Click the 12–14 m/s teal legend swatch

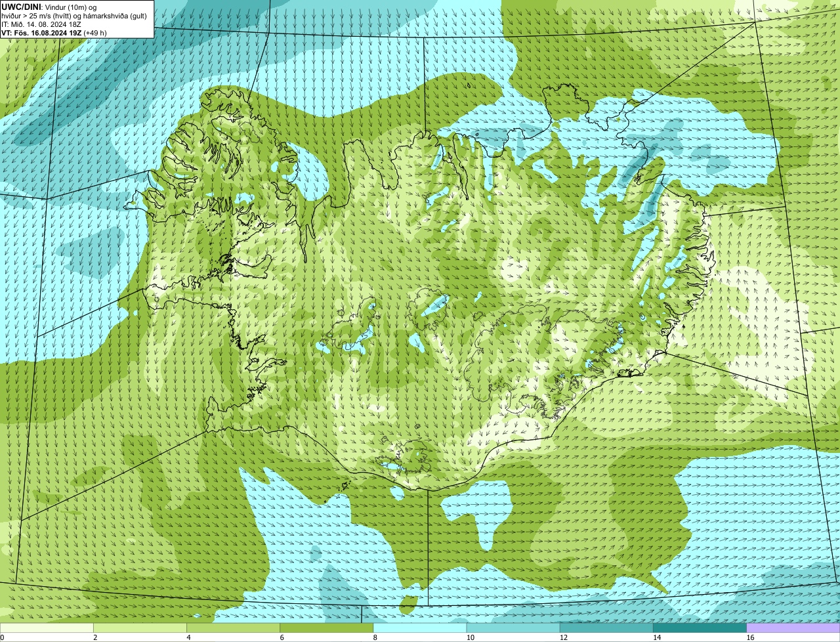[606, 628]
